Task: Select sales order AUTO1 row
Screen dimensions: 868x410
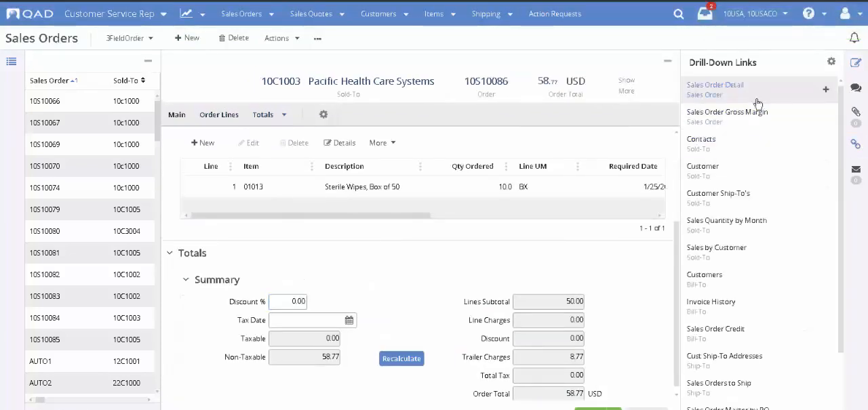Action: (90, 361)
